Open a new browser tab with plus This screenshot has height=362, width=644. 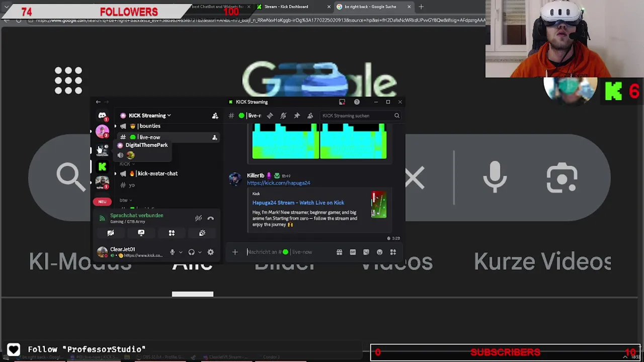[421, 7]
